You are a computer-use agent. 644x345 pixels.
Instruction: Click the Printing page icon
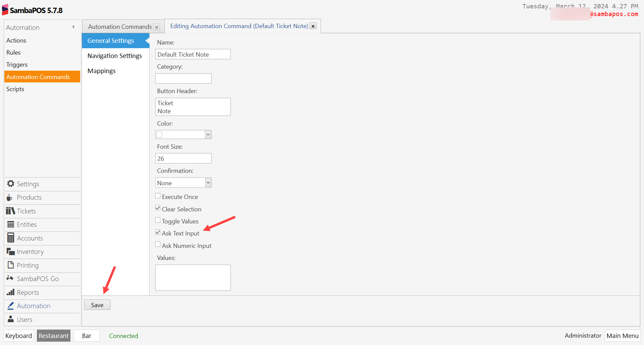(11, 265)
